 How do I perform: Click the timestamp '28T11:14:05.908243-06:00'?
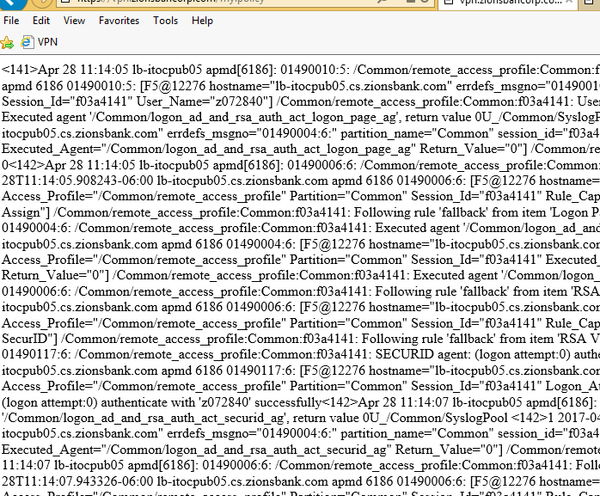[x=78, y=180]
